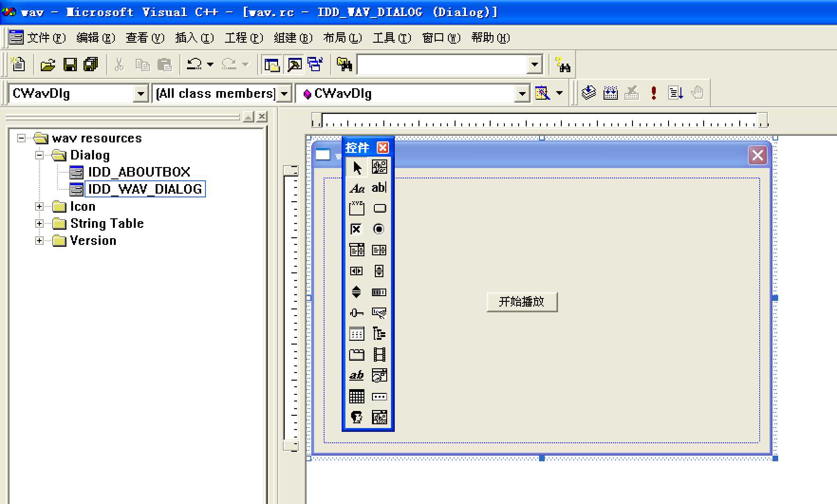837x504 pixels.
Task: Choose the Edit Box (ab|) control
Action: pyautogui.click(x=379, y=188)
